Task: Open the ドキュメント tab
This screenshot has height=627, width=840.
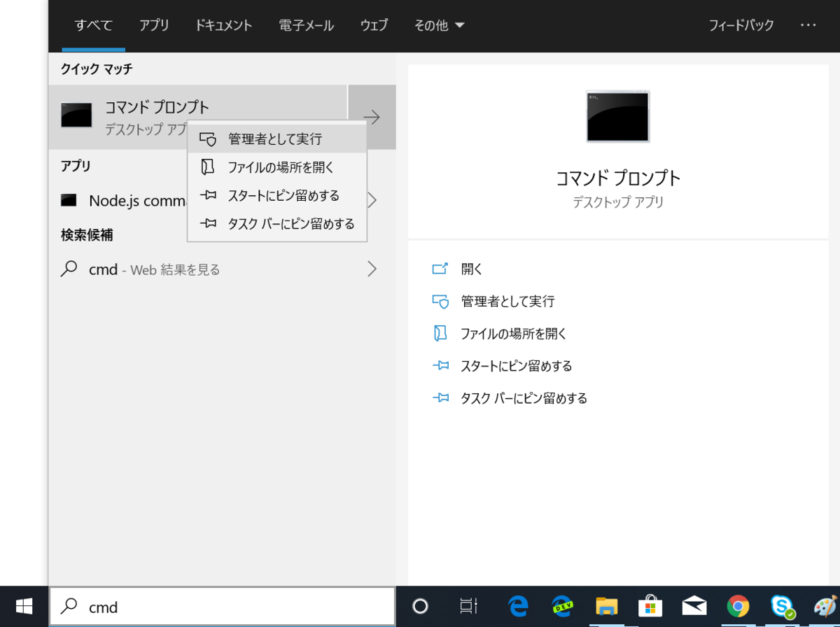Action: [x=223, y=25]
